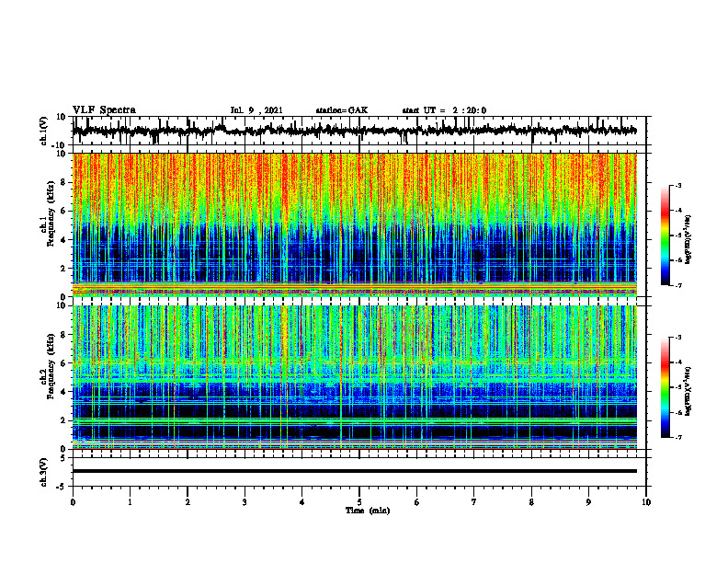
Task: Click the "2" kHz tick on ch.2 spectrogram
Action: click(x=63, y=420)
